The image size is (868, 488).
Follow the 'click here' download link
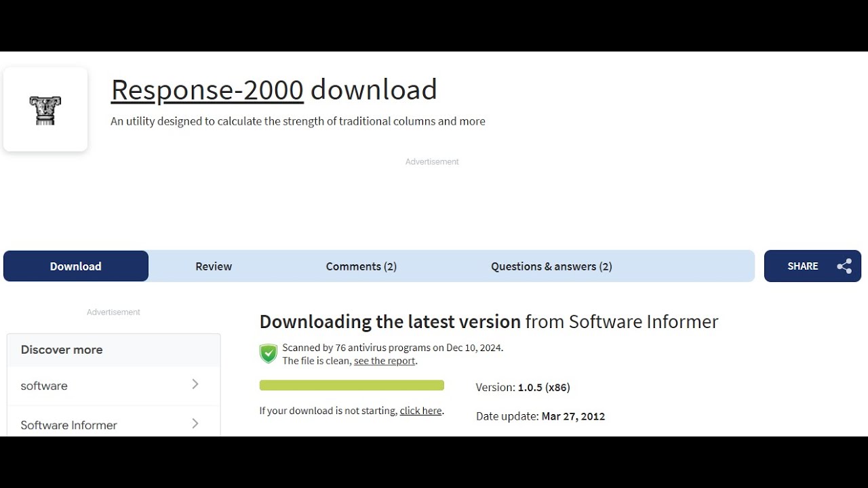tap(420, 411)
